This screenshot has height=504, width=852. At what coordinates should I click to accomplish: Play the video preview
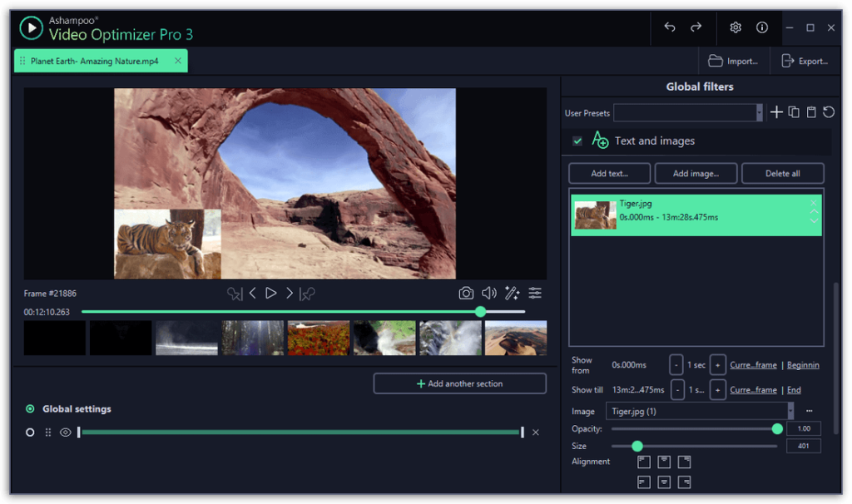pos(270,294)
